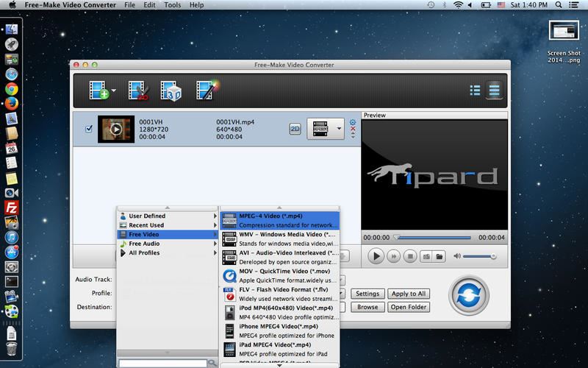Click Apply to All button
Screen dimensions: 588x368
click(409, 294)
